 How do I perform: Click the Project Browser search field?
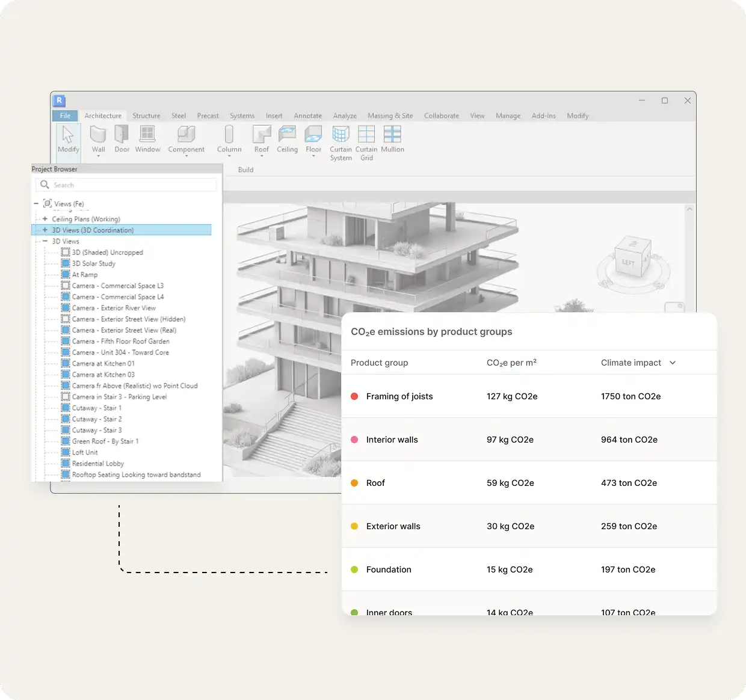pyautogui.click(x=125, y=185)
